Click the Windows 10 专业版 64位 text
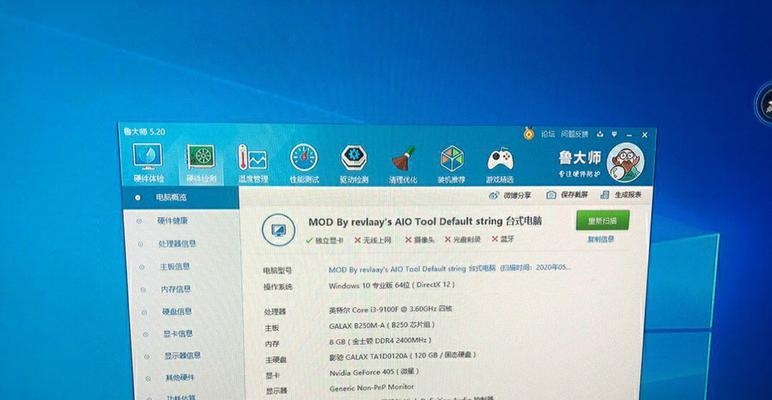Screen dimensions: 772x400 click(x=391, y=285)
